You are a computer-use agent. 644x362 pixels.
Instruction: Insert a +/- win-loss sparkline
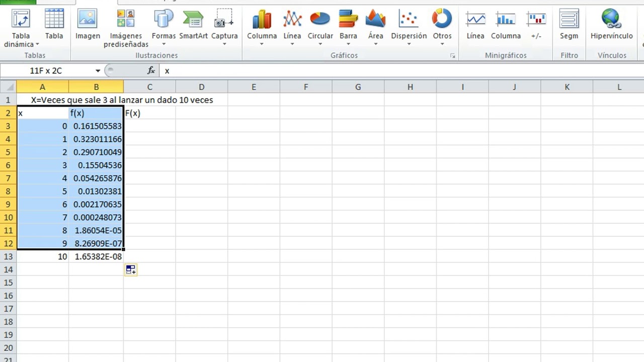pos(536,25)
